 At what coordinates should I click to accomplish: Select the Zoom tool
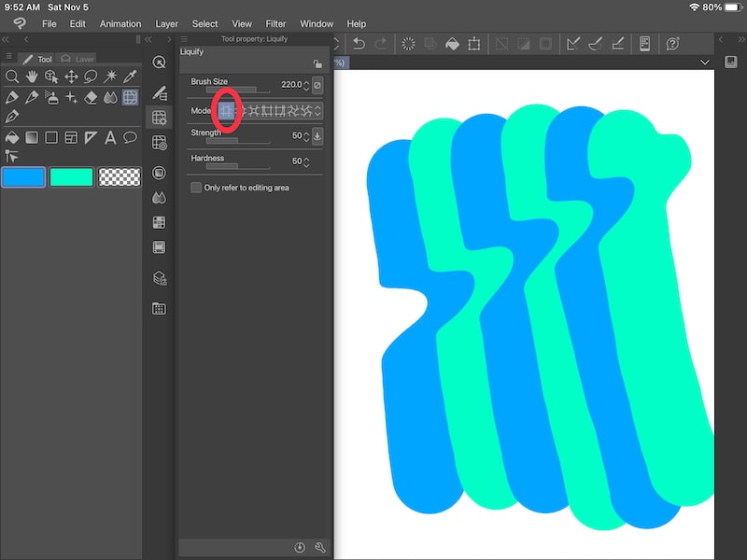tap(13, 77)
